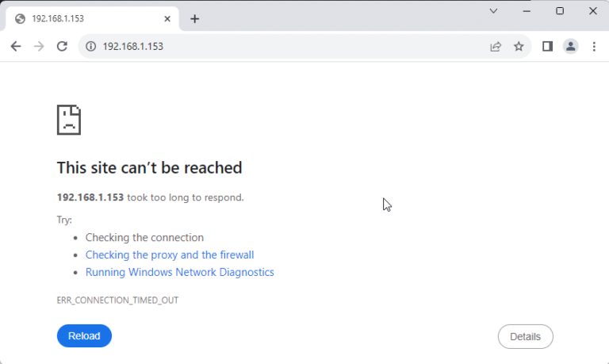Maximize the browser window

[560, 11]
